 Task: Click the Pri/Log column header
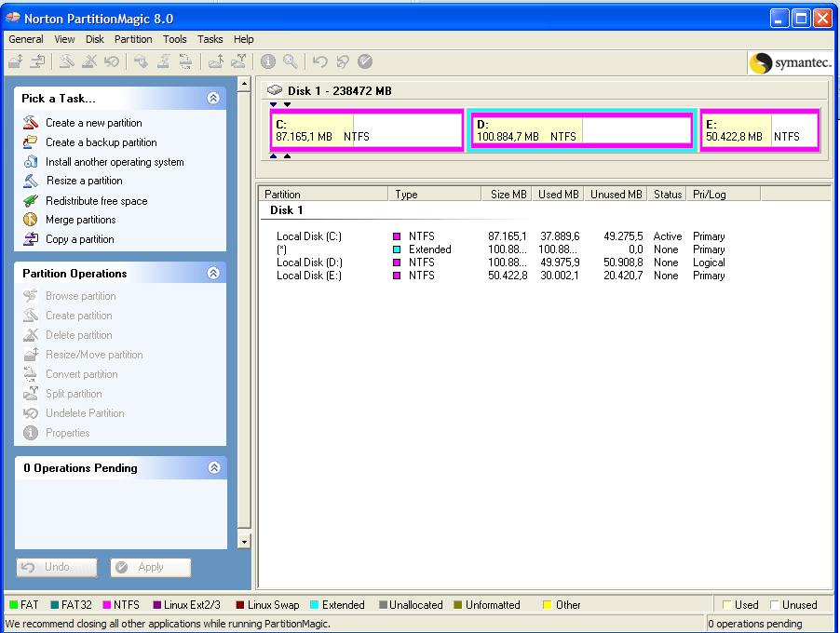click(x=724, y=194)
